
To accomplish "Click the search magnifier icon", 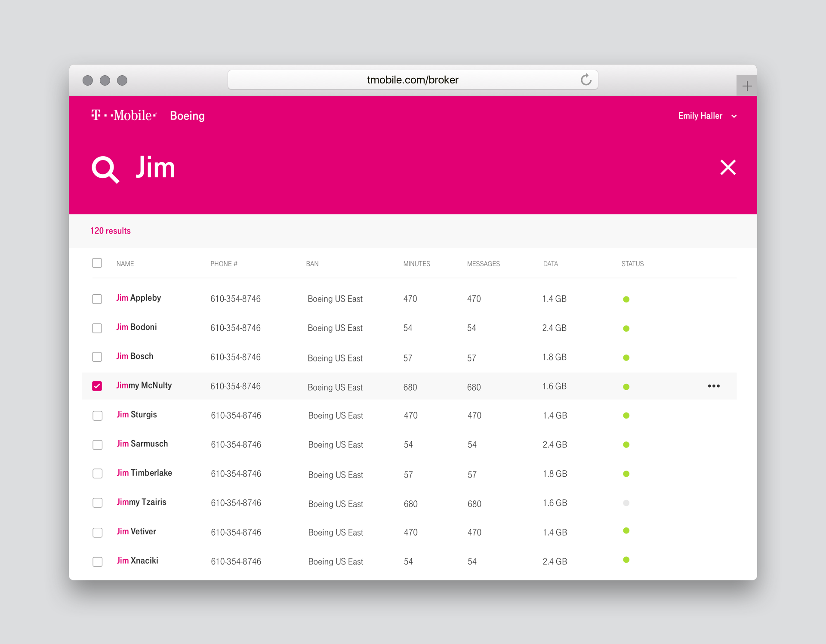I will (x=105, y=169).
